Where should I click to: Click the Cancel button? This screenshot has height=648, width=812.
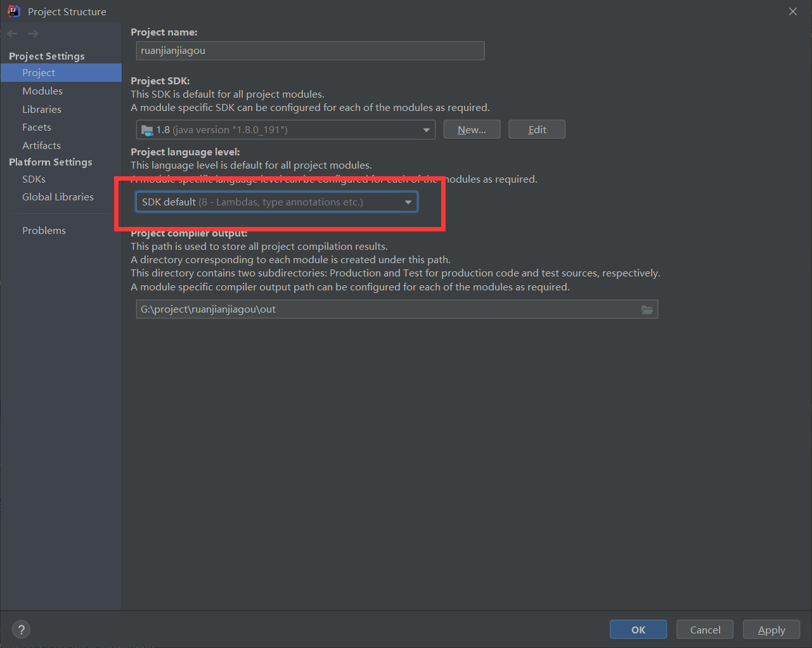(x=705, y=630)
